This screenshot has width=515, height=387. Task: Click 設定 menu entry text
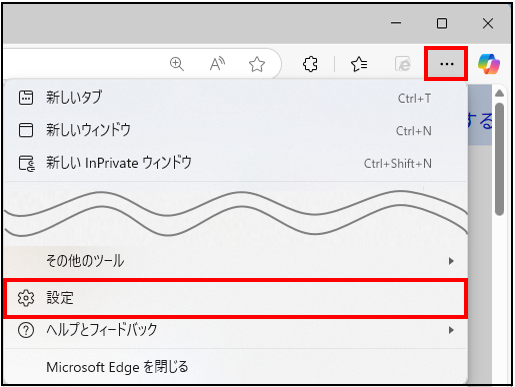[60, 298]
